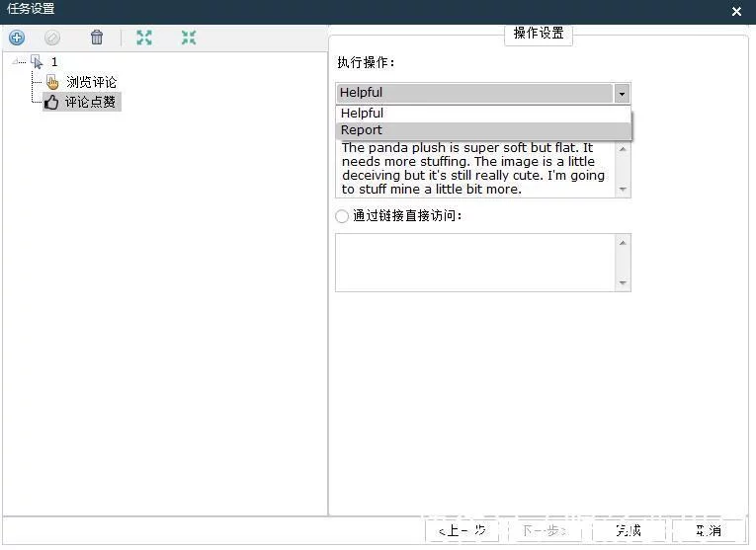This screenshot has width=756, height=550.
Task: Close the 任务设置 dialog window
Action: coord(736,11)
